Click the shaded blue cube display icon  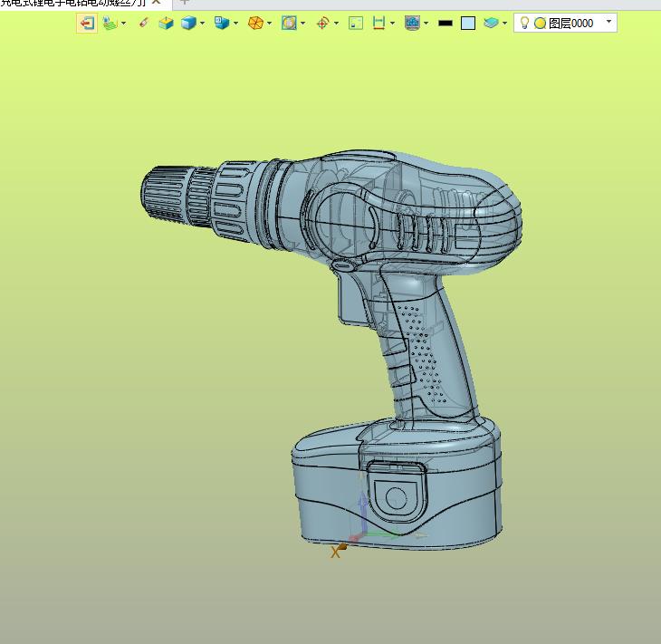coord(188,23)
